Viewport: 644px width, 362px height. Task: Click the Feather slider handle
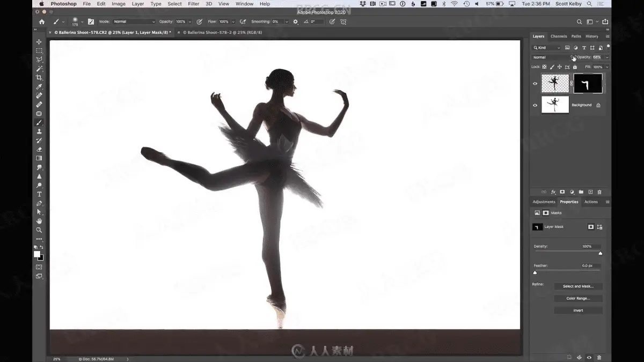(535, 272)
